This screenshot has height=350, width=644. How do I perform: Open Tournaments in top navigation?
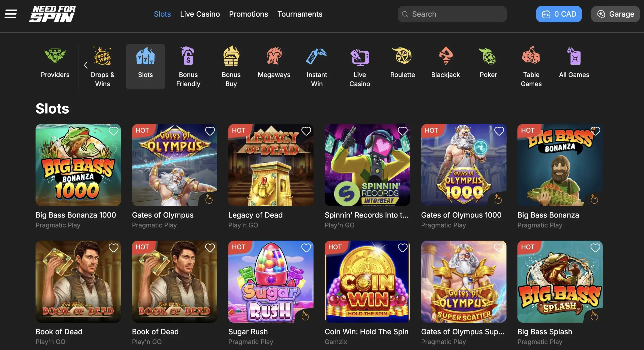300,14
